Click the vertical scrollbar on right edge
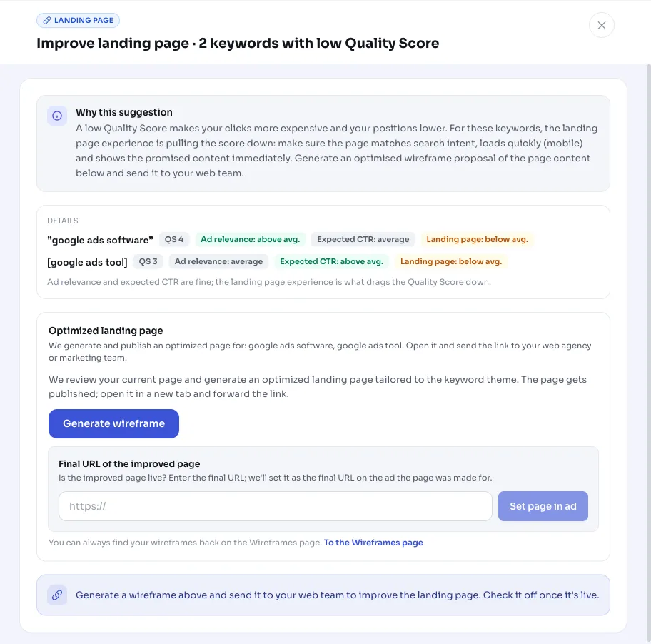Viewport: 651px width, 644px height. (x=649, y=353)
